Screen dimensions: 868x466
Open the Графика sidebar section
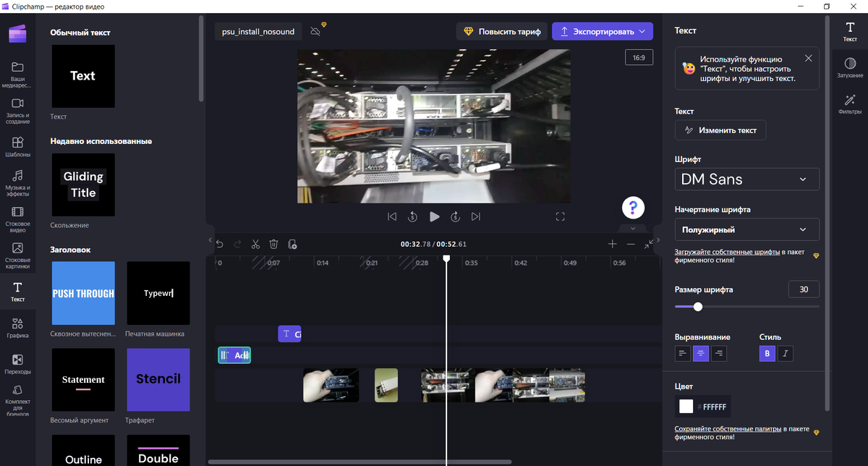[17, 328]
